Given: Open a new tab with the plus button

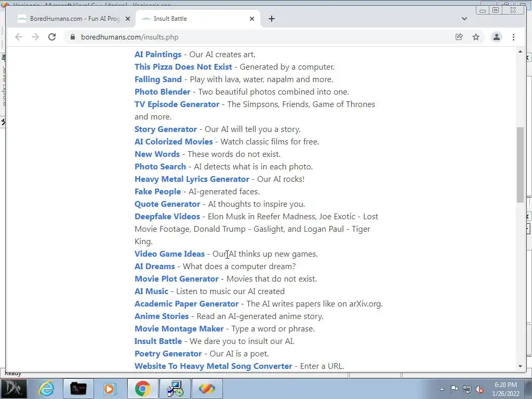Looking at the screenshot, I should click(271, 19).
